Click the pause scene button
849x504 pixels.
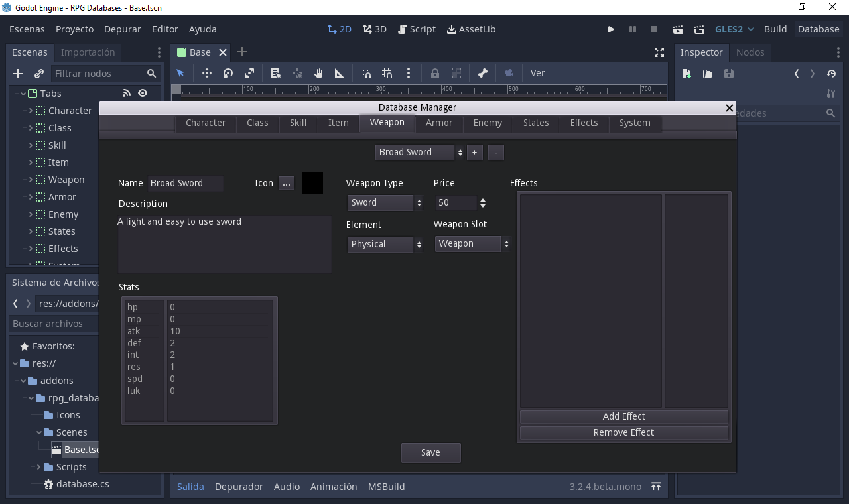[x=632, y=29]
